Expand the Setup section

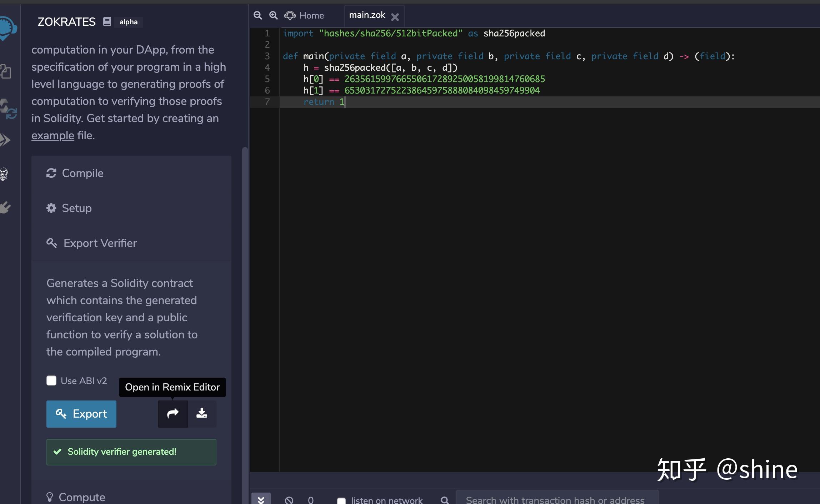tap(131, 208)
